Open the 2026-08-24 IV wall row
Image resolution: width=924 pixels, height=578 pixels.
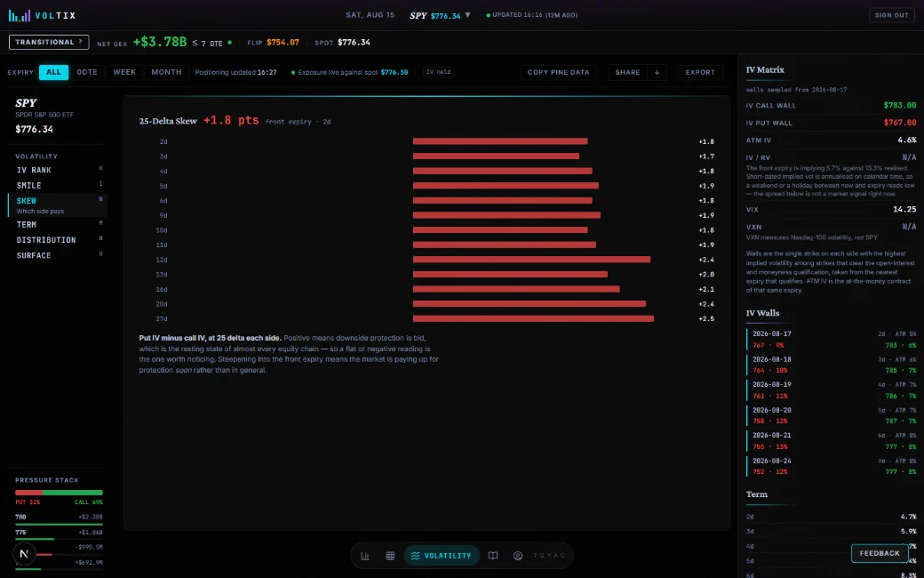click(x=832, y=466)
